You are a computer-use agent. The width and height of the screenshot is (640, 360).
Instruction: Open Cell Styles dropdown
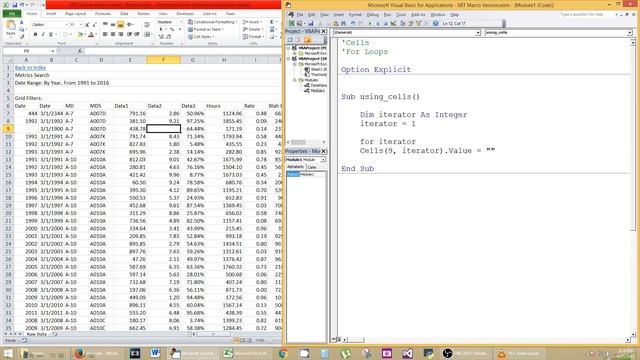[x=202, y=37]
